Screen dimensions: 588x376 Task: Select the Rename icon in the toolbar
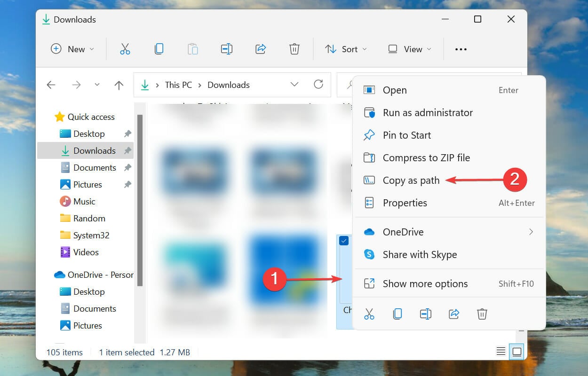point(226,48)
